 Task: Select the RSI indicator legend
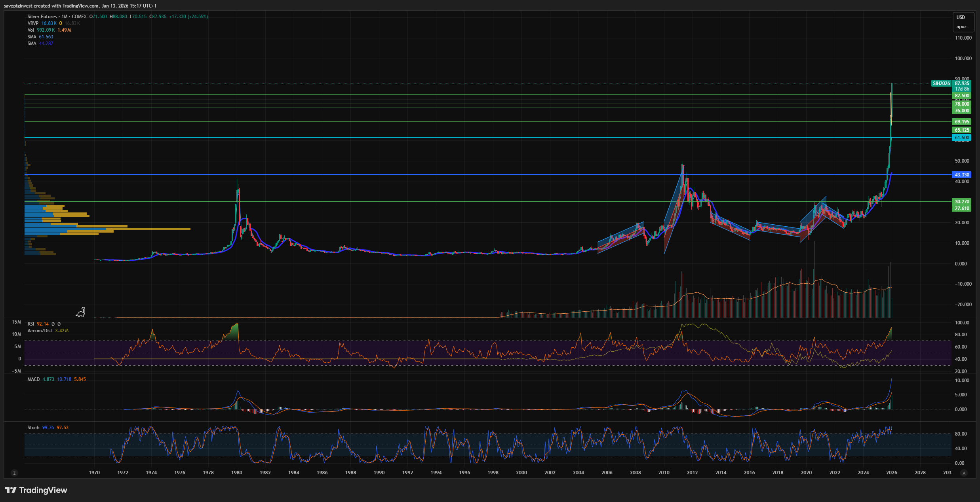(31, 324)
